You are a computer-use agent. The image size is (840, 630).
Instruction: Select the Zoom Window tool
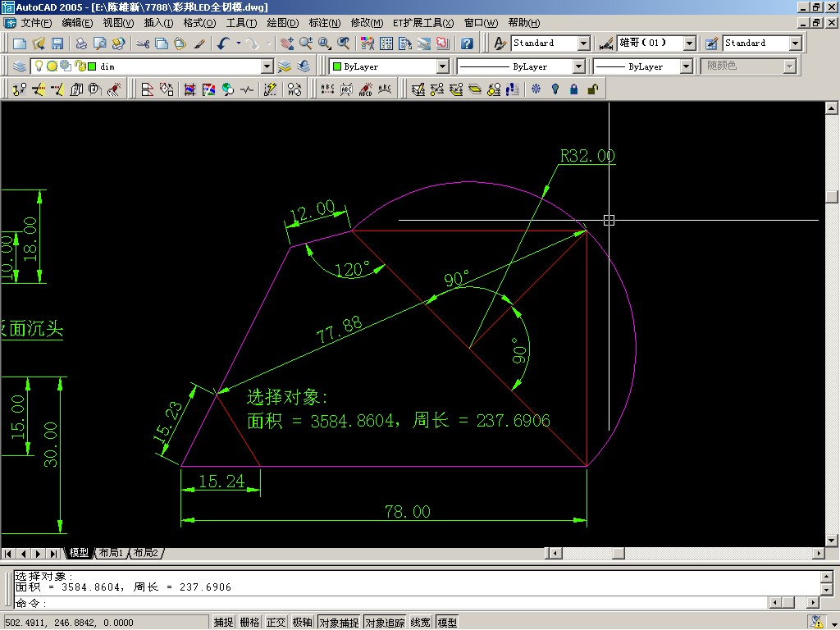click(x=325, y=43)
